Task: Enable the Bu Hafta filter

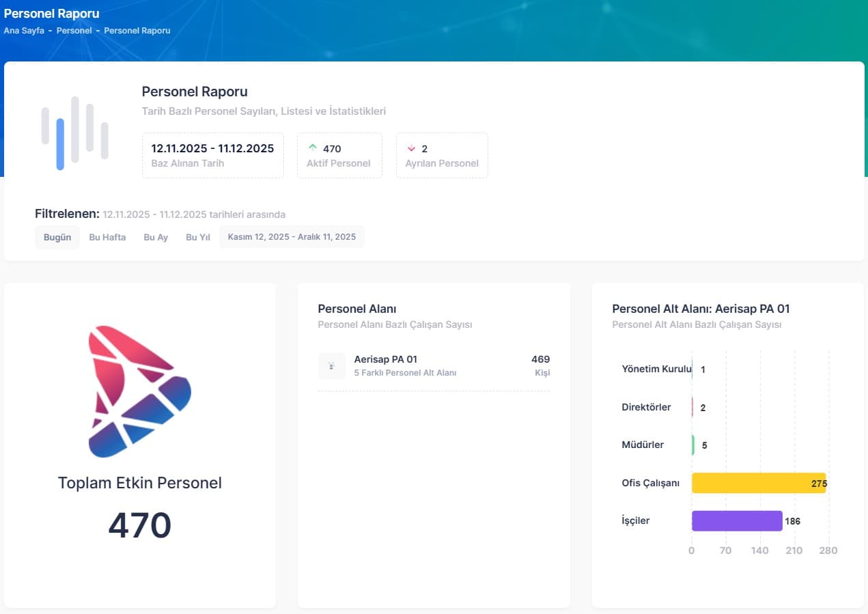Action: [107, 237]
